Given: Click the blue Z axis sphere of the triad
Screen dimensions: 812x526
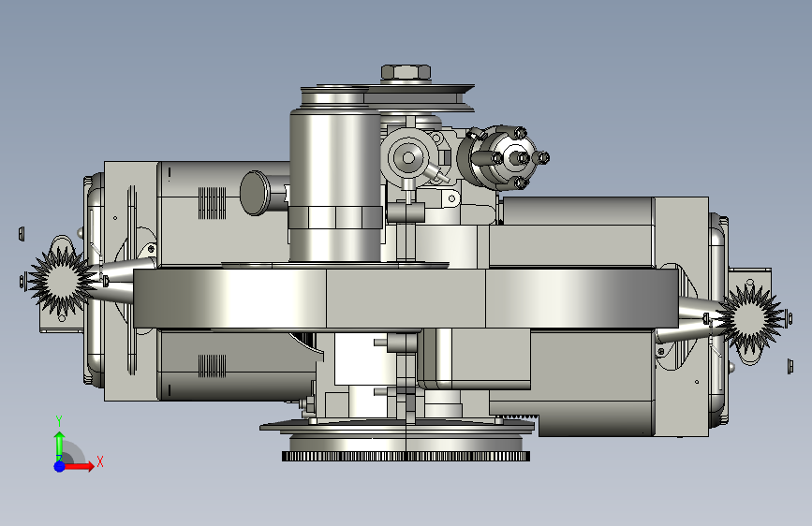Looking at the screenshot, I should click(60, 466).
